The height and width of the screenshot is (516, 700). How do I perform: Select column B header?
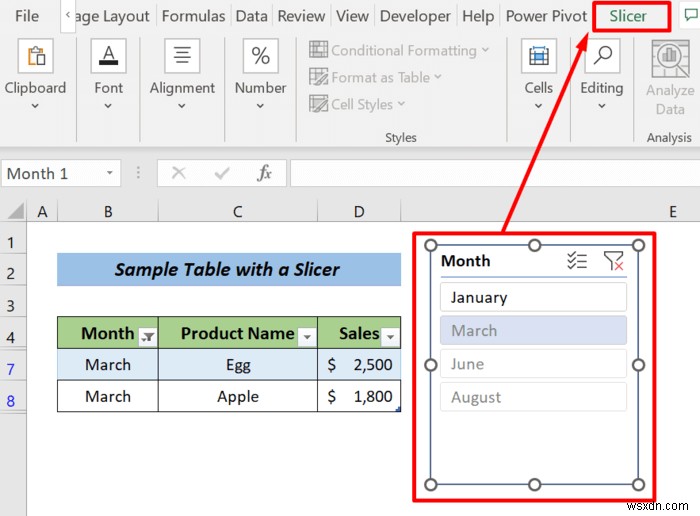click(108, 211)
